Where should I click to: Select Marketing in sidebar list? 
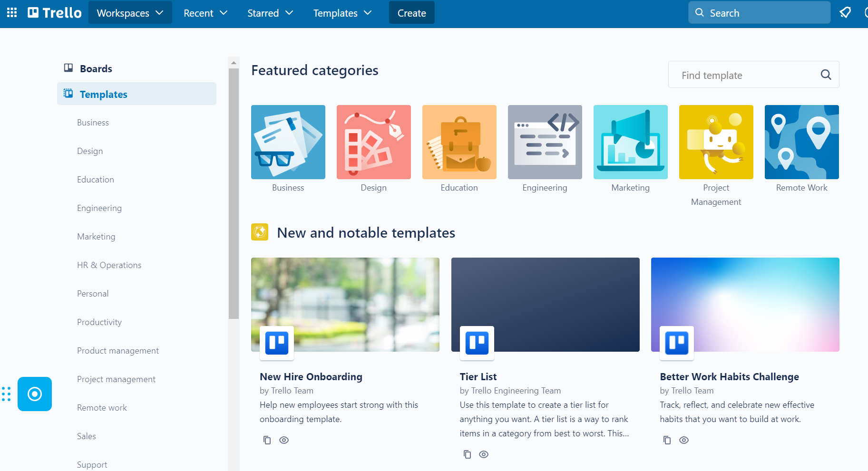96,236
